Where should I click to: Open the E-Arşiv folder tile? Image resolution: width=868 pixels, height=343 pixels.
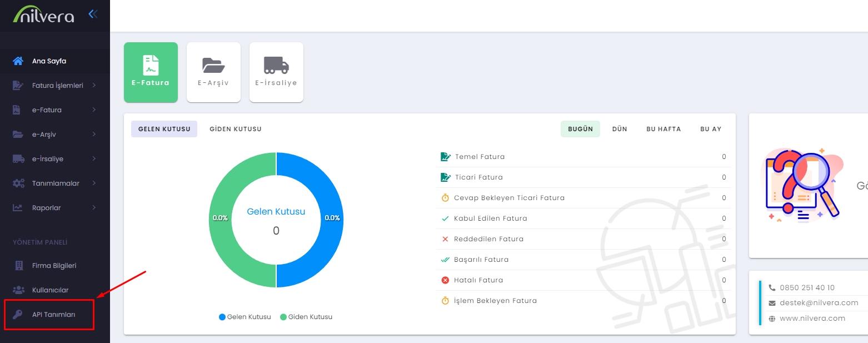click(213, 72)
